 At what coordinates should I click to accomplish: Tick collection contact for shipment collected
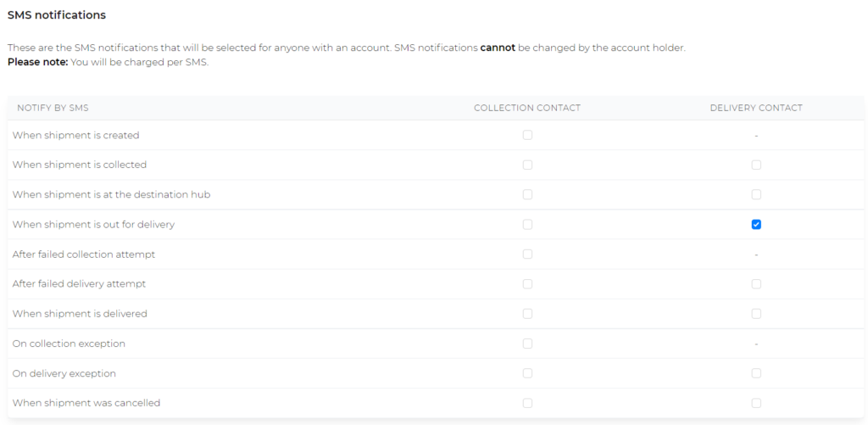point(527,165)
